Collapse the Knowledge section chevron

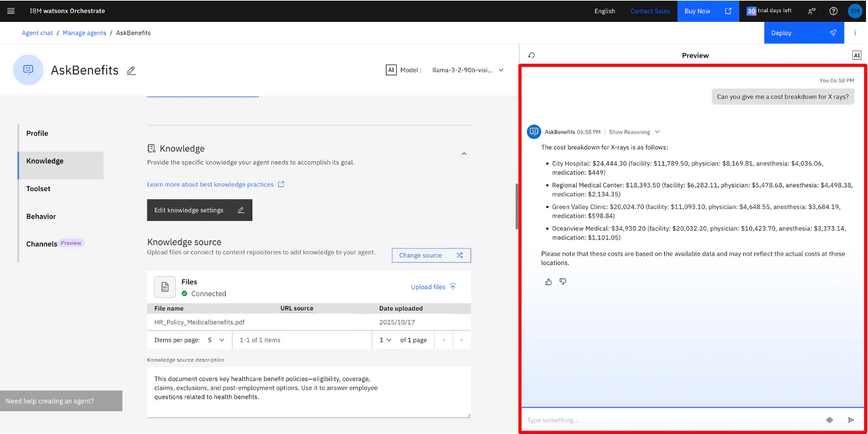tap(464, 153)
